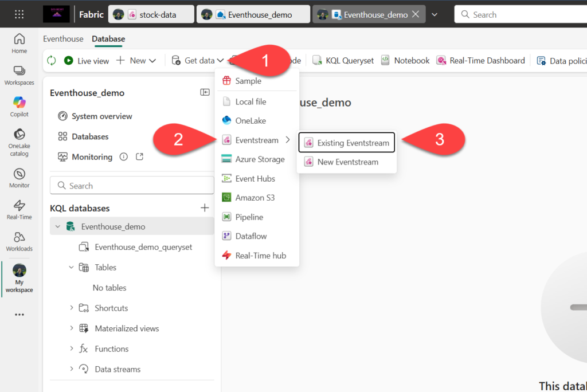Open Monitoring in new window icon
The width and height of the screenshot is (587, 392).
[x=139, y=157]
